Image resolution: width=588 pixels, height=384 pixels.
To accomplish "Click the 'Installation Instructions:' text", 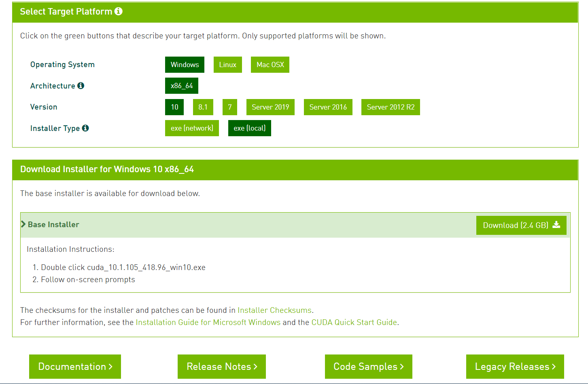I will click(x=70, y=249).
